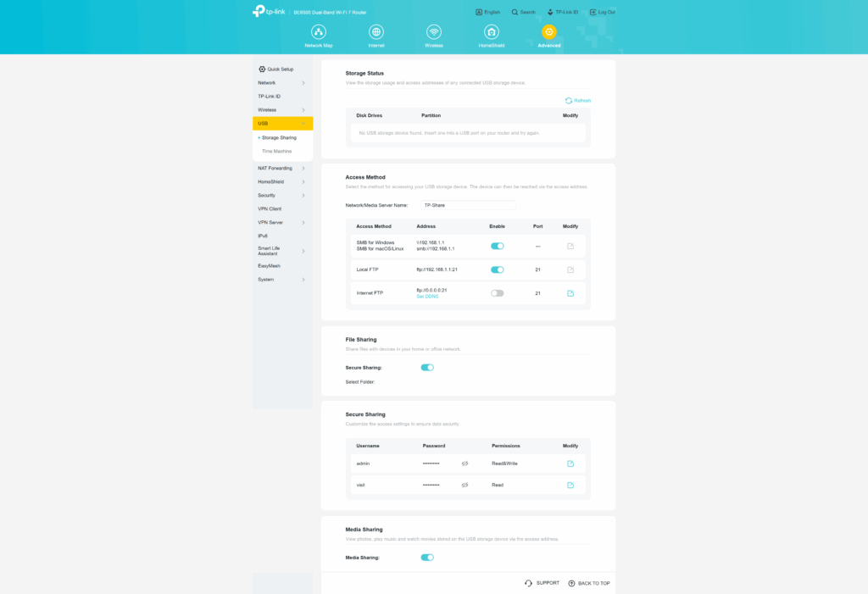Click the Select Folder label
868x594 pixels.
[359, 382]
